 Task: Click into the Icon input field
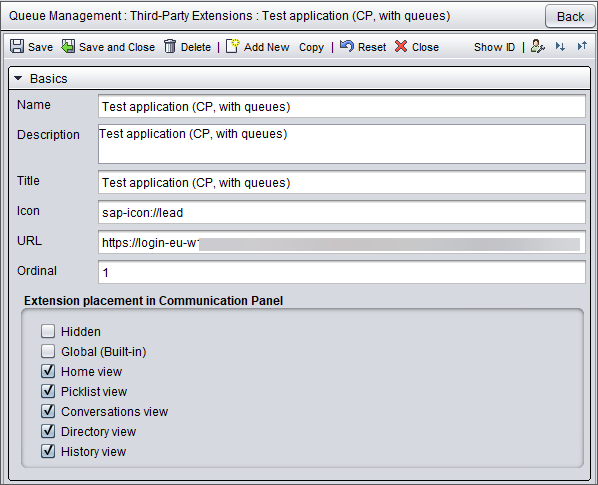tap(342, 212)
